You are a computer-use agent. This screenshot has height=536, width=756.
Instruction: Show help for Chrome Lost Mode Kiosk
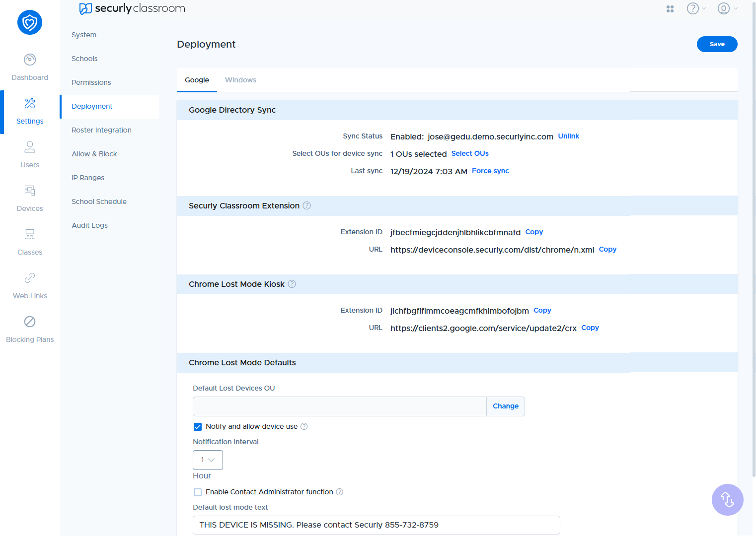pos(292,284)
